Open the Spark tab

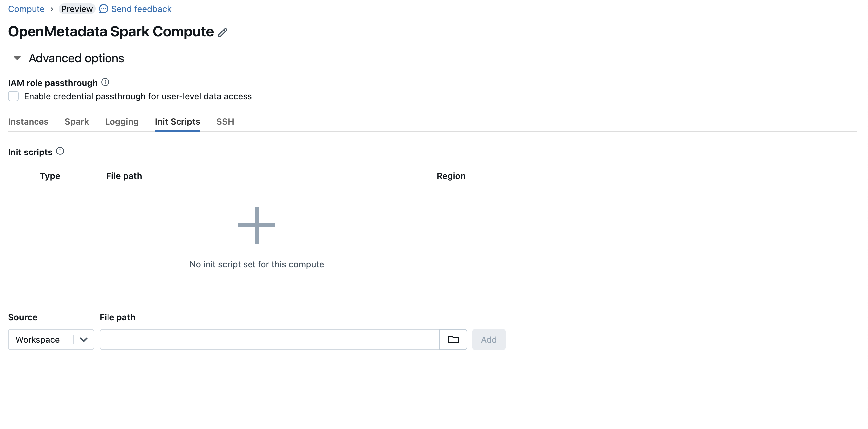[77, 122]
